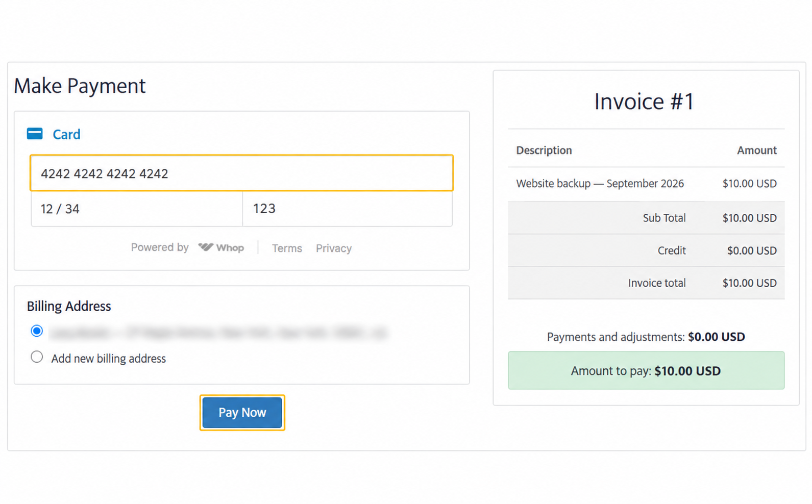The image size is (812, 504).
Task: Choose Add new billing address radio
Action: (37, 357)
